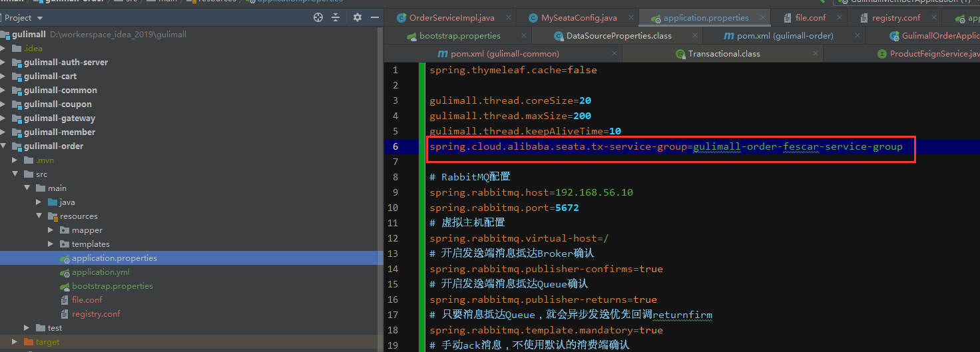Click line 6 seata tx-service-group property
Image resolution: width=980 pixels, height=352 pixels.
click(666, 146)
